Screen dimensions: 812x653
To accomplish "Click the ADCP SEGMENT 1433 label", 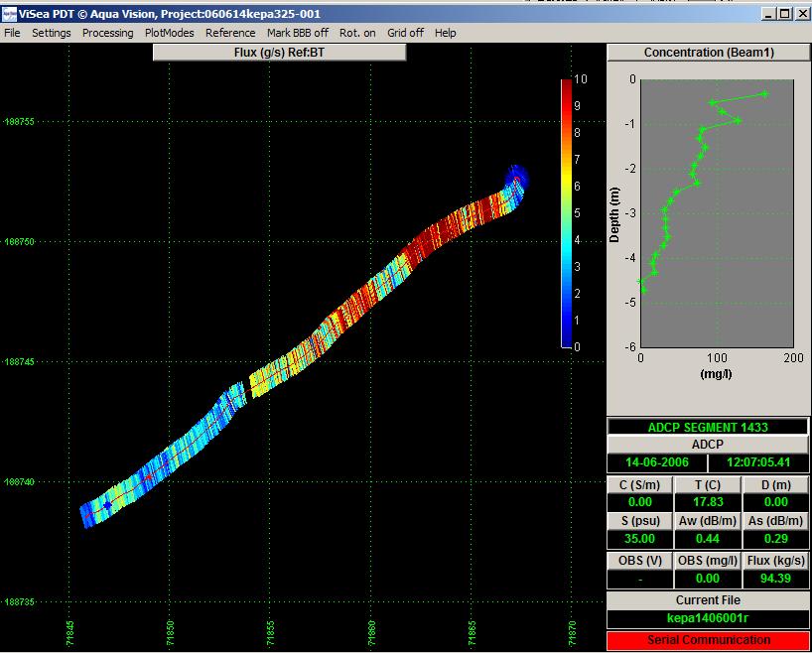I will [708, 427].
